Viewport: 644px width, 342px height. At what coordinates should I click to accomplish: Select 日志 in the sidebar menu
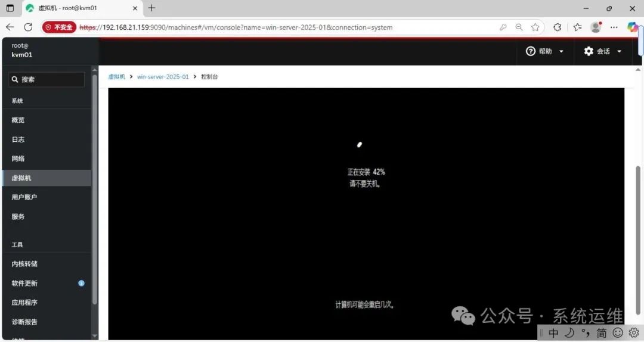pyautogui.click(x=18, y=139)
